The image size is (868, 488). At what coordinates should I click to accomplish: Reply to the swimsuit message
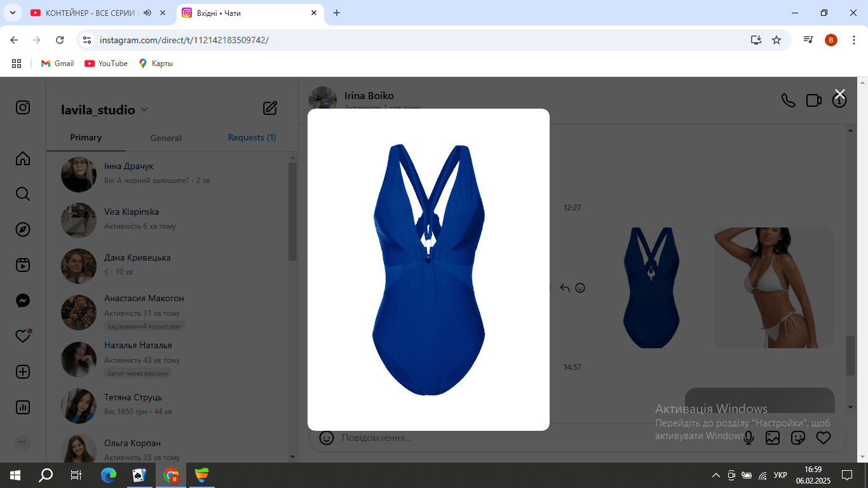pos(565,288)
